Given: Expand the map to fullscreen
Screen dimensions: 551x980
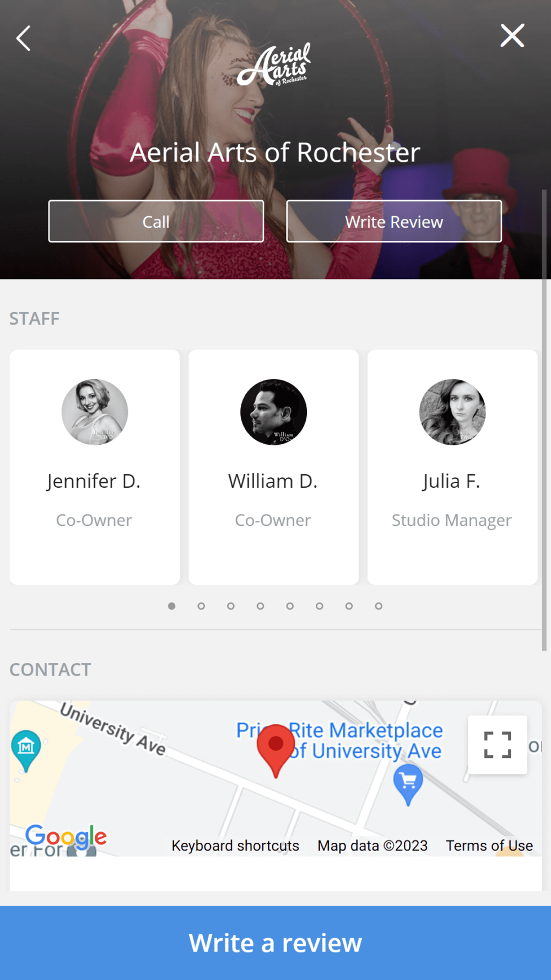Looking at the screenshot, I should point(497,745).
